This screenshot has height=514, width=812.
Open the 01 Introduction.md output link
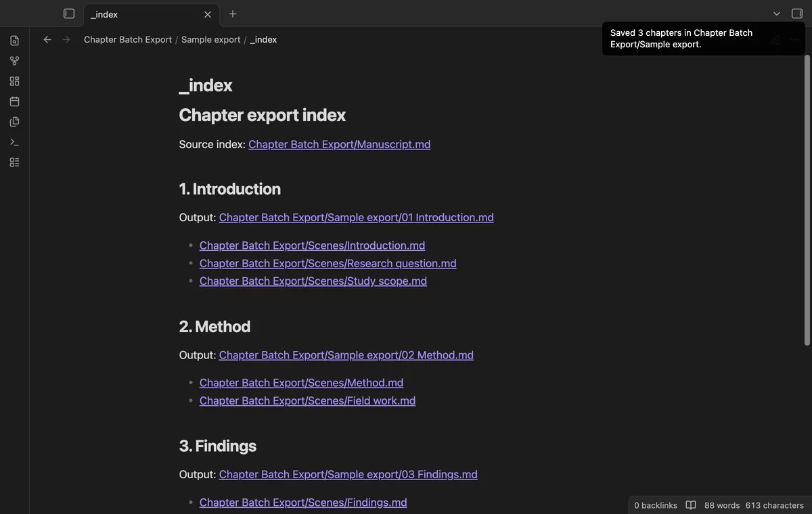(357, 217)
